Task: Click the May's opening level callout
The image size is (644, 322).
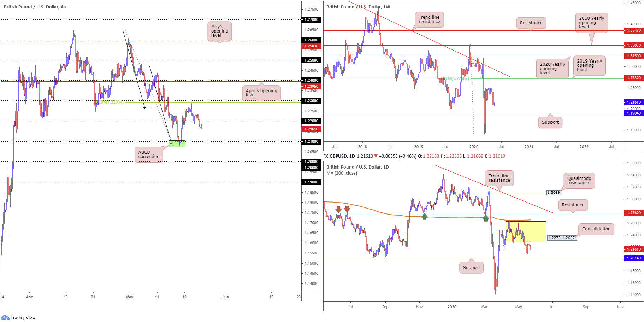Action: coord(219,31)
